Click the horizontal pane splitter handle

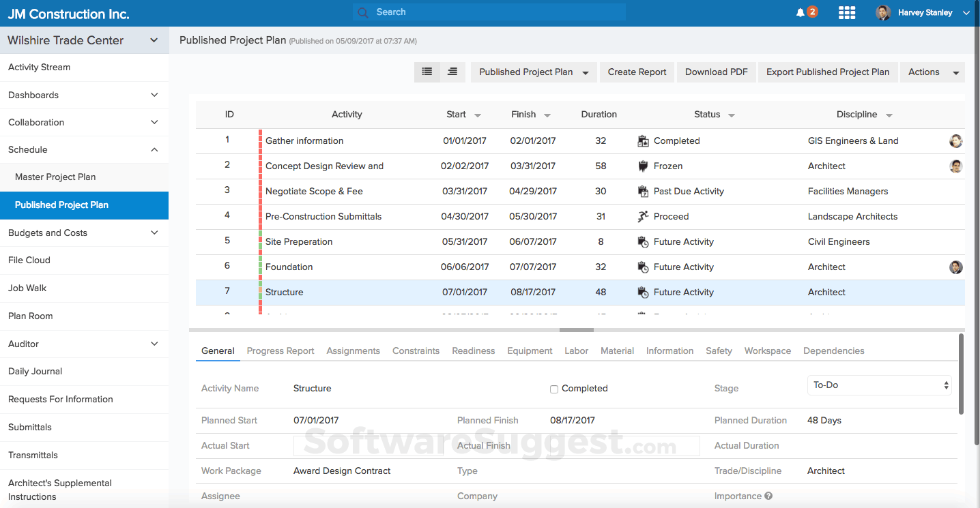pyautogui.click(x=577, y=330)
